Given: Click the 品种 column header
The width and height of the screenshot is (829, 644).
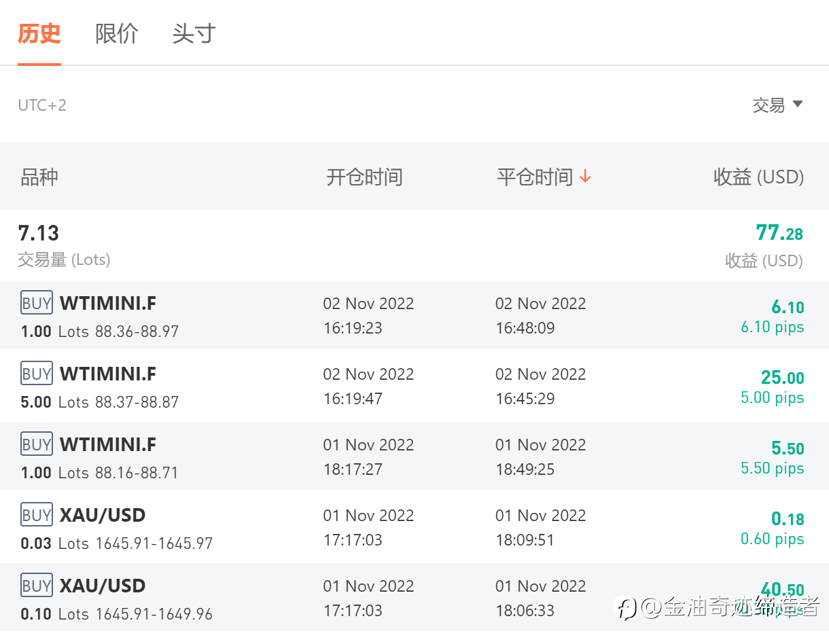Looking at the screenshot, I should (39, 177).
